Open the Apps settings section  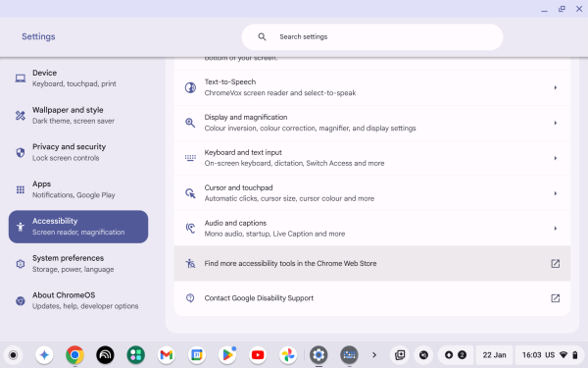pos(78,189)
